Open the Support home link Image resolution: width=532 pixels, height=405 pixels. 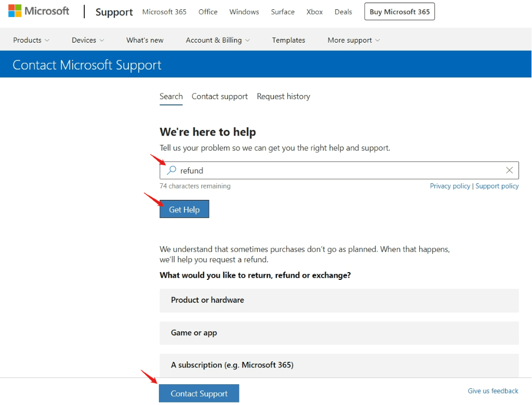tap(114, 12)
